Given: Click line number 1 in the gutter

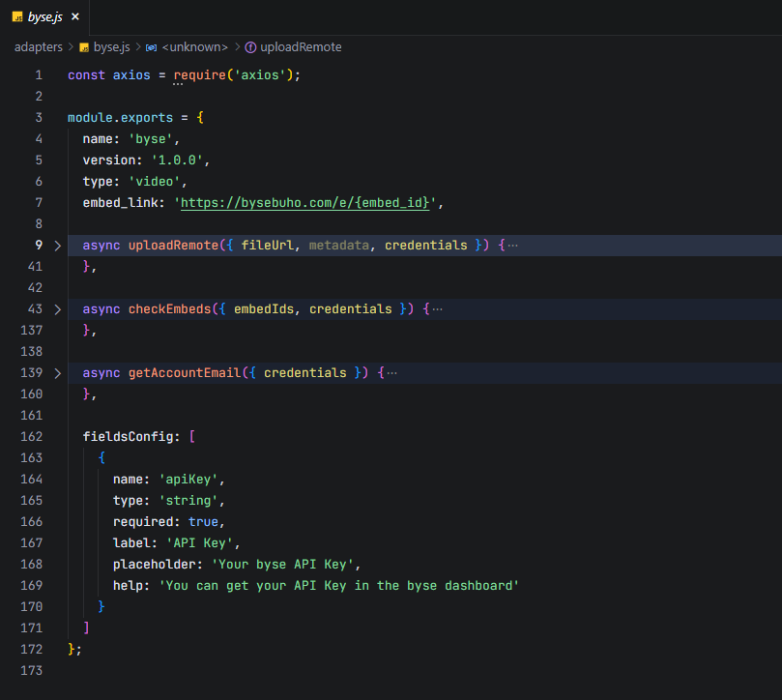Looking at the screenshot, I should pos(39,75).
